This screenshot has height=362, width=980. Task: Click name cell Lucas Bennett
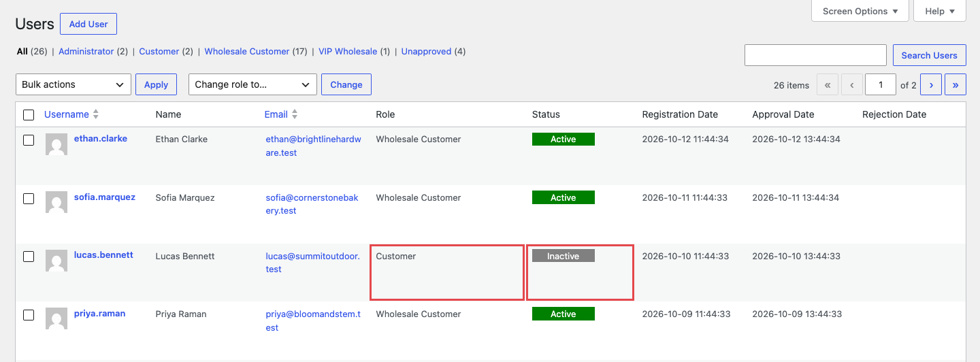click(185, 256)
